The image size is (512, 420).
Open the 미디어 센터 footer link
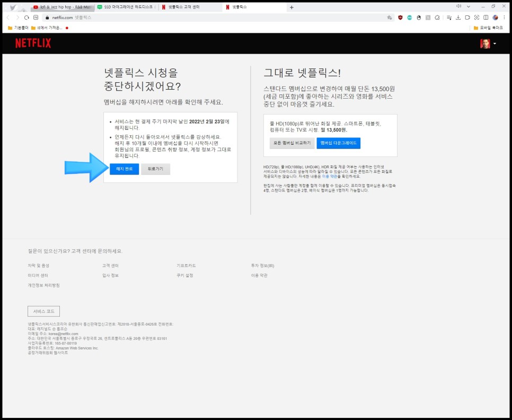point(38,276)
